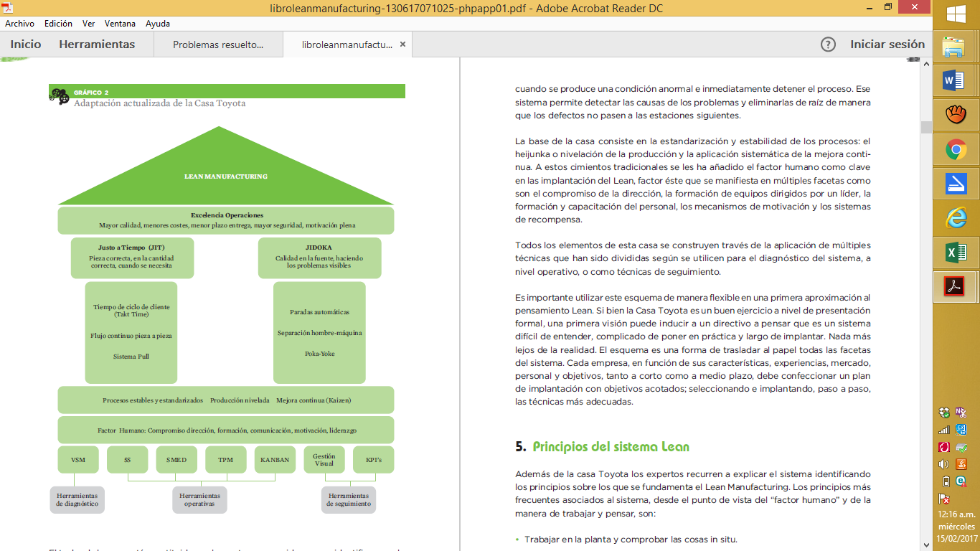The width and height of the screenshot is (980, 551).
Task: Open File Explorer from the taskbar
Action: [955, 48]
